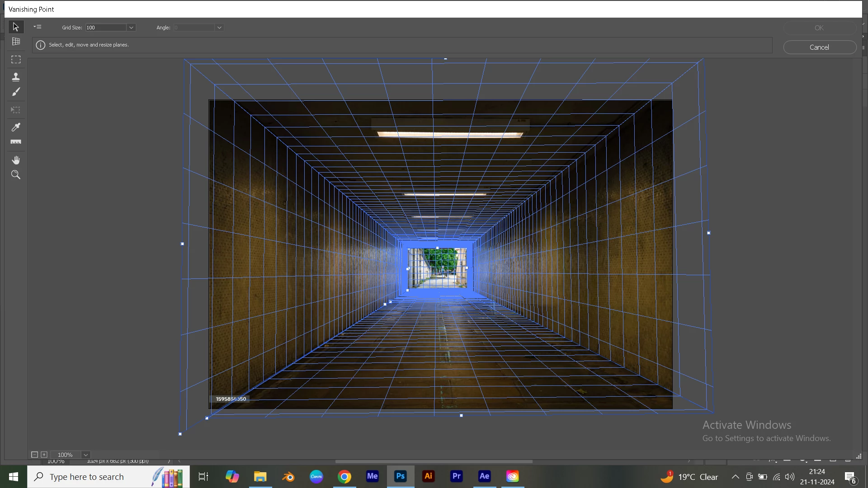Click the zoom in plus button
This screenshot has height=488, width=868.
pos(44,455)
